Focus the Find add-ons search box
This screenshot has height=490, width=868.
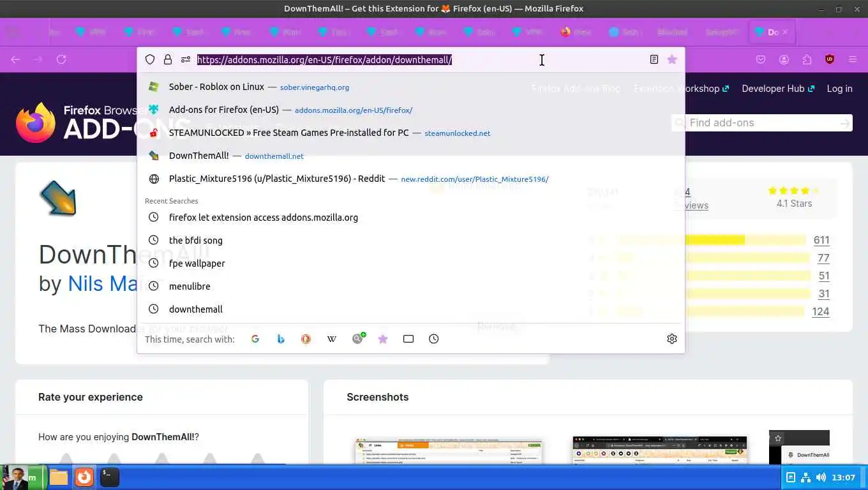[x=763, y=123]
